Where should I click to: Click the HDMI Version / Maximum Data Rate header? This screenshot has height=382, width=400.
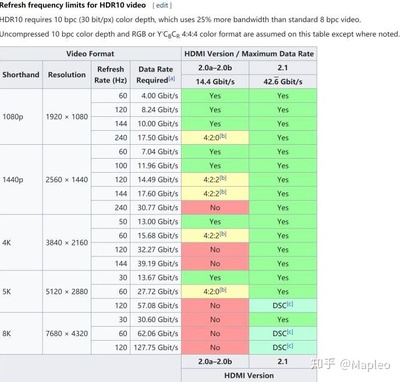coord(249,54)
